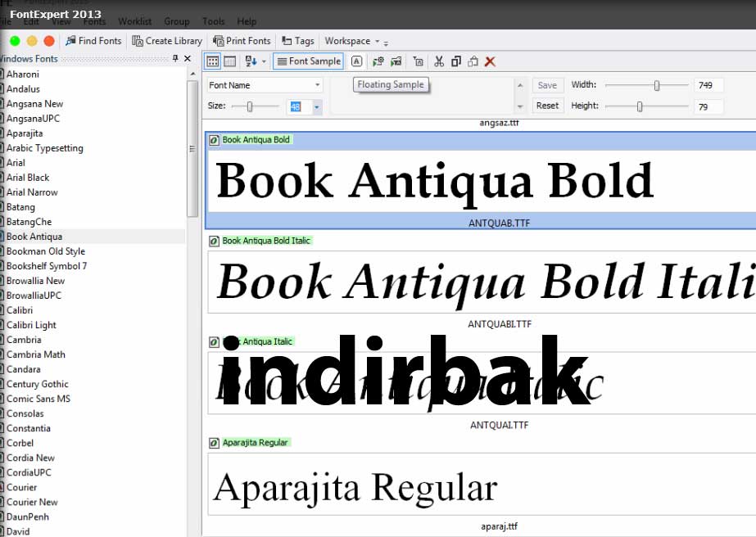Open the Fonts menu
This screenshot has width=756, height=537.
[94, 21]
